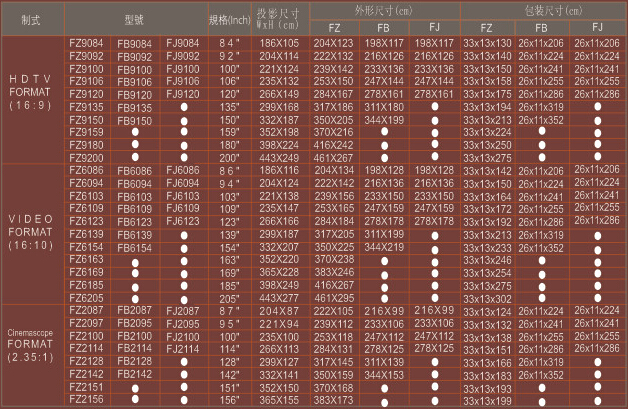The image size is (628, 409).
Task: Click model FB2142
Action: 135,374
